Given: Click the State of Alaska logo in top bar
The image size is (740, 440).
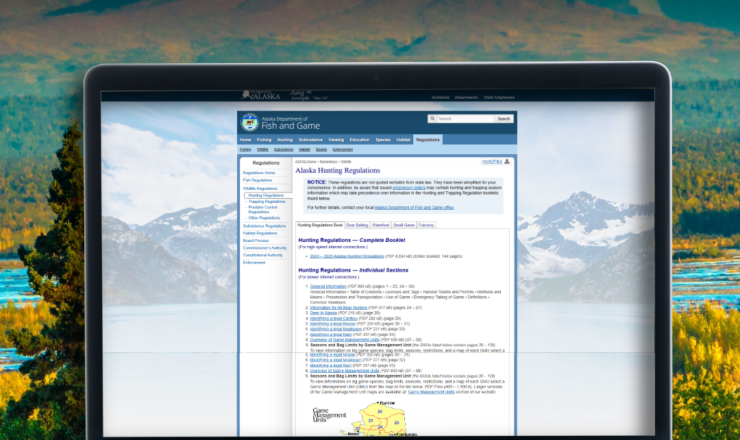Looking at the screenshot, I should click(261, 95).
